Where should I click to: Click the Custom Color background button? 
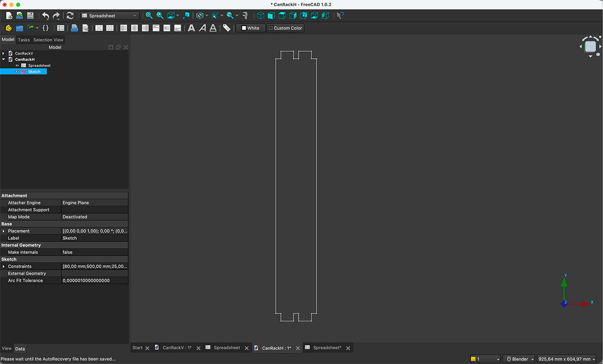pos(285,28)
